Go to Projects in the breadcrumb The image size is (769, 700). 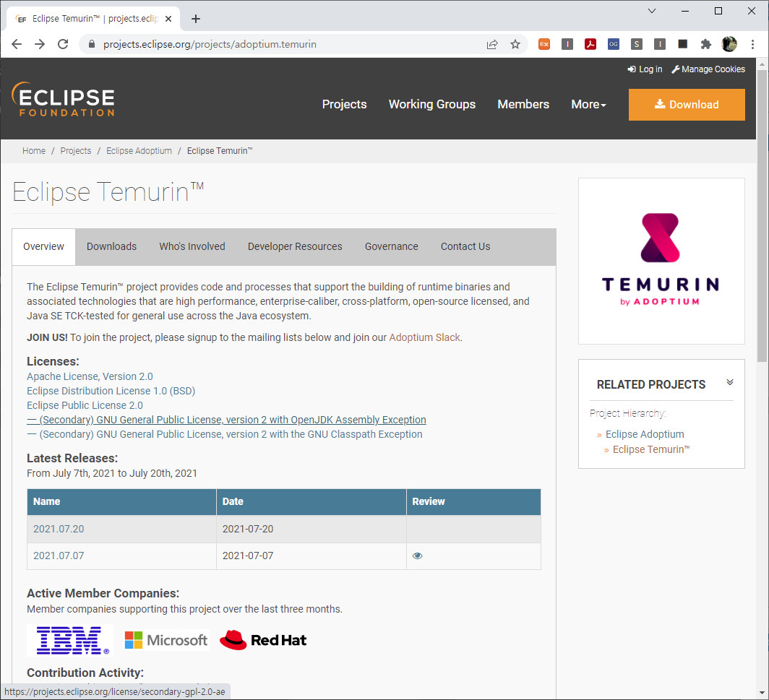click(x=75, y=151)
